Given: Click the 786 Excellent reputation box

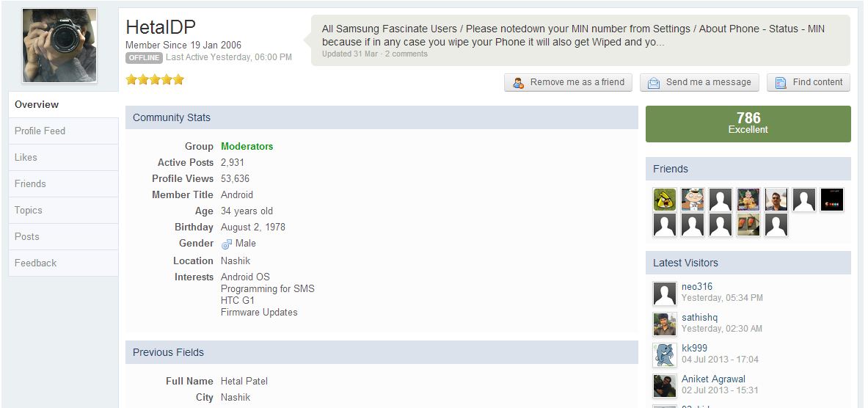Looking at the screenshot, I should (x=748, y=123).
